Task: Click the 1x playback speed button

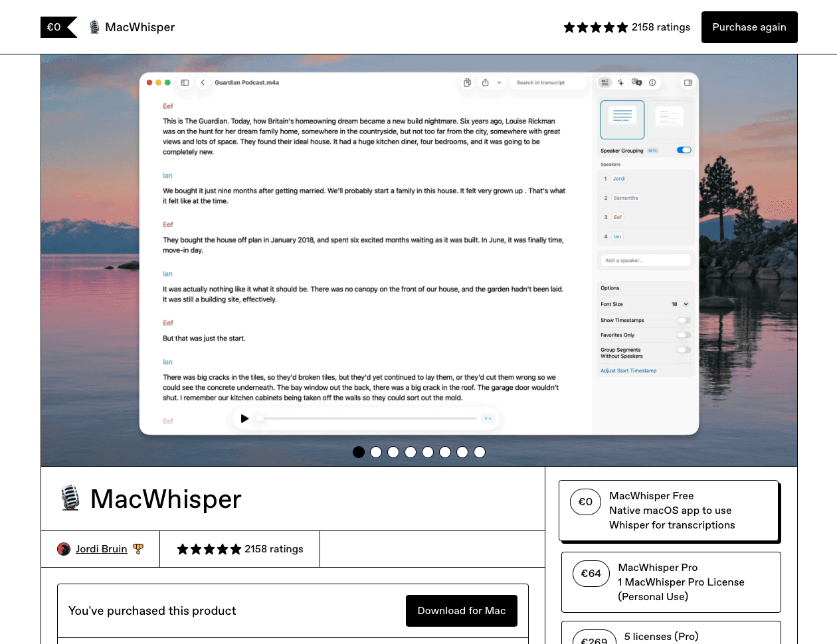Action: pos(488,418)
